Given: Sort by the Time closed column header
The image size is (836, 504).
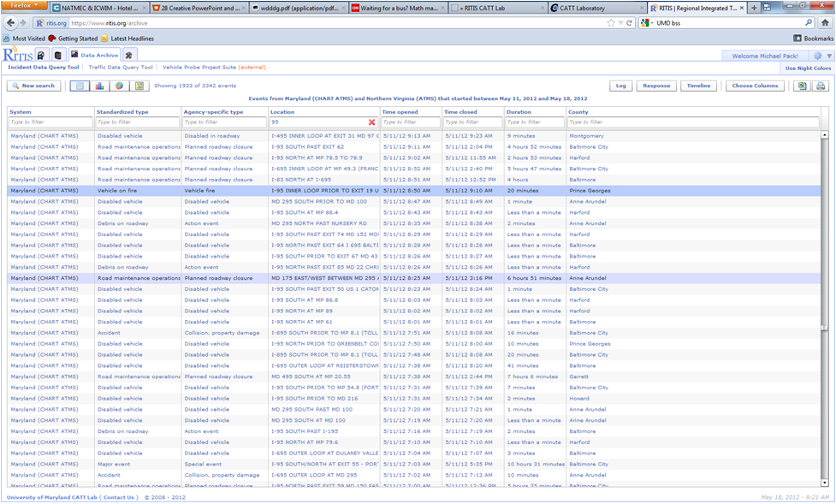Looking at the screenshot, I should [460, 112].
